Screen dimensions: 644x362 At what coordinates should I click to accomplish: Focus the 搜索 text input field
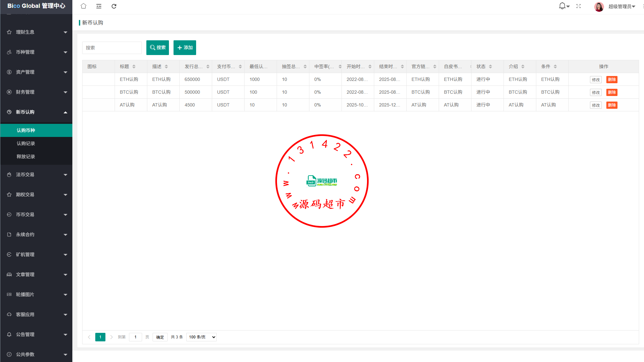[x=112, y=48]
